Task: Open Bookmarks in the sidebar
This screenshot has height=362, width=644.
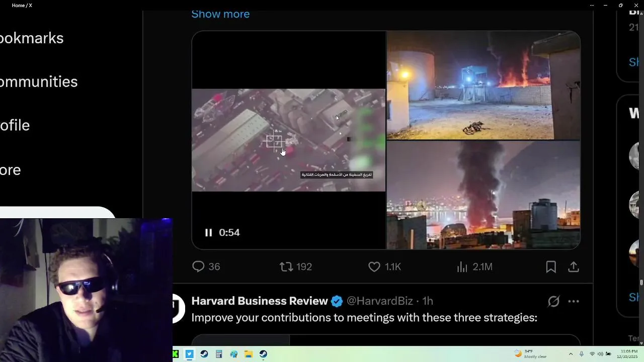Action: point(32,38)
